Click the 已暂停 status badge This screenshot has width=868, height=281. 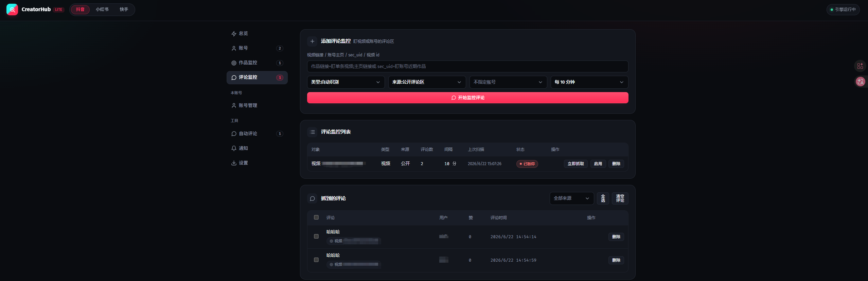pos(527,164)
